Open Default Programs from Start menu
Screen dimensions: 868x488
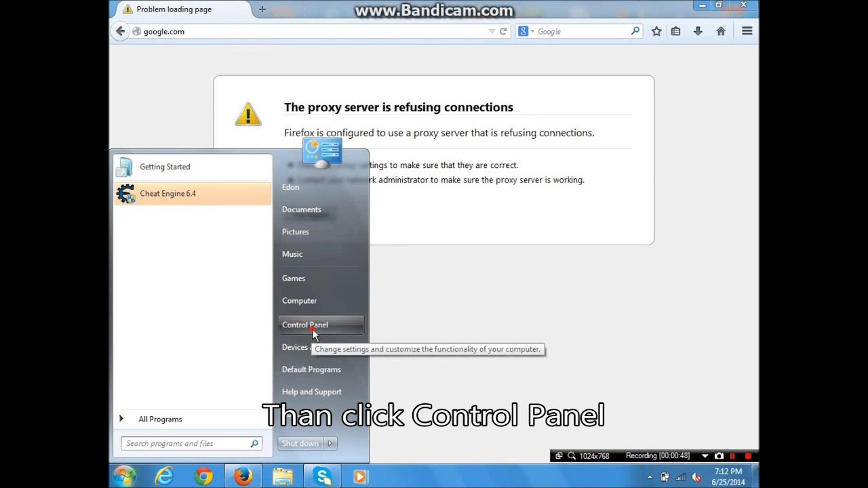tap(312, 369)
